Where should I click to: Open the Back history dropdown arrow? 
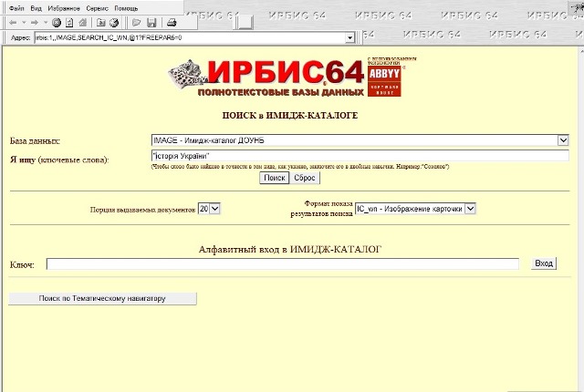(24, 23)
